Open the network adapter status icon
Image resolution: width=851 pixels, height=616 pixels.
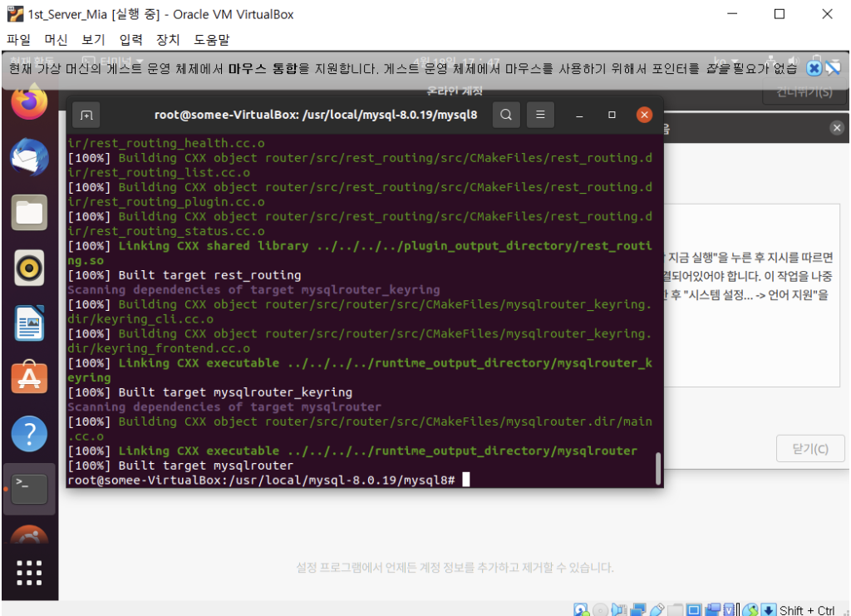pos(638,610)
